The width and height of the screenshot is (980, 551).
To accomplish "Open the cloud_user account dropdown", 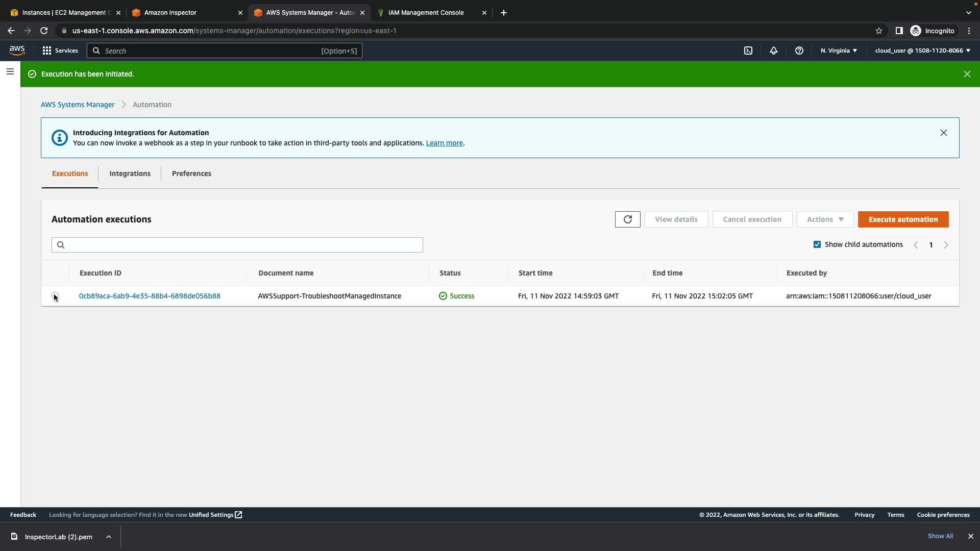I will tap(922, 51).
